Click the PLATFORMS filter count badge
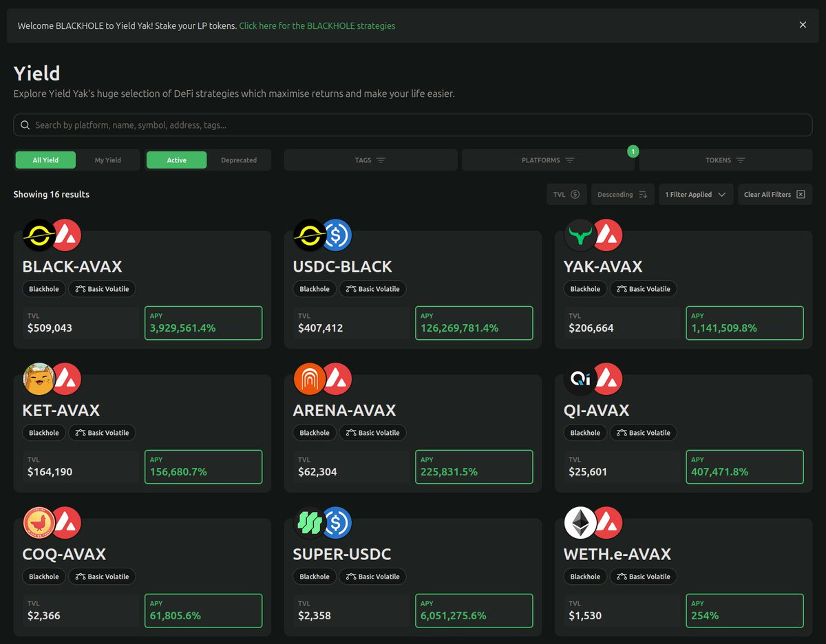The height and width of the screenshot is (644, 826). point(633,151)
